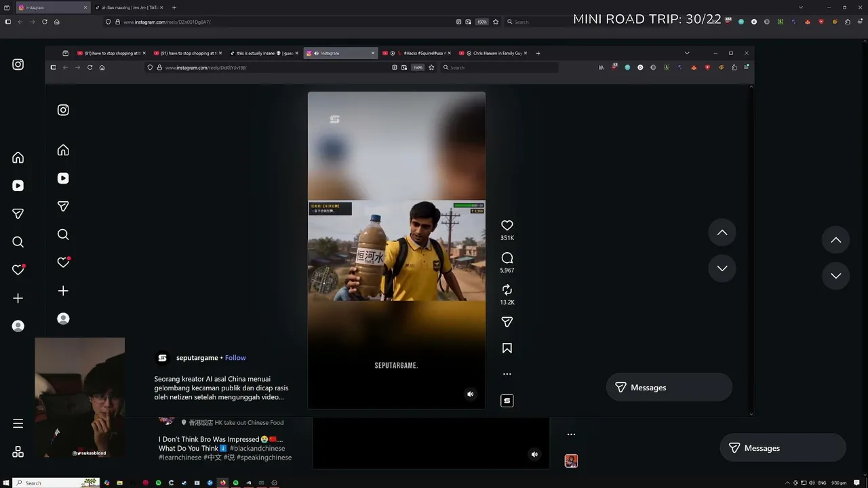This screenshot has height=488, width=868.
Task: Click the Instagram logo in the inner sidebar
Action: [x=63, y=110]
